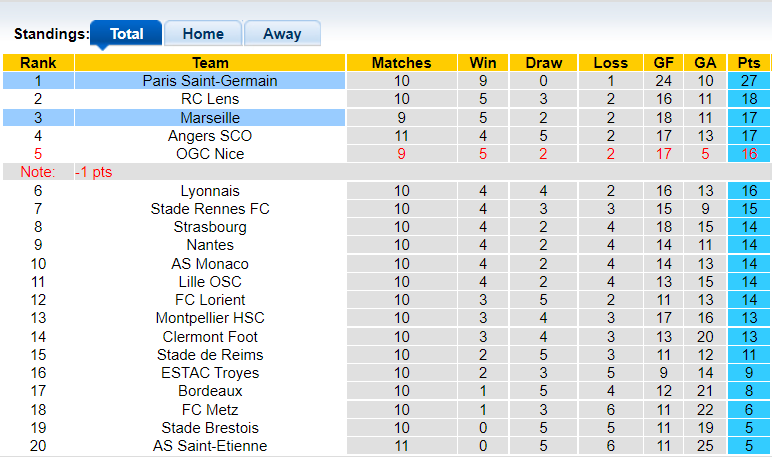
Task: Click the Pts column header
Action: 745,63
